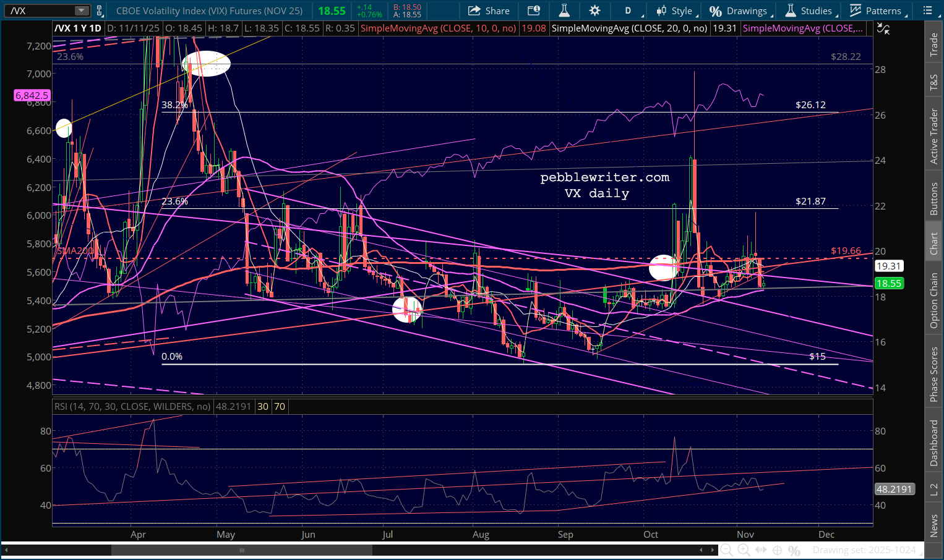Click the B: 18.50 bid quote
944x560 pixels.
[406, 7]
